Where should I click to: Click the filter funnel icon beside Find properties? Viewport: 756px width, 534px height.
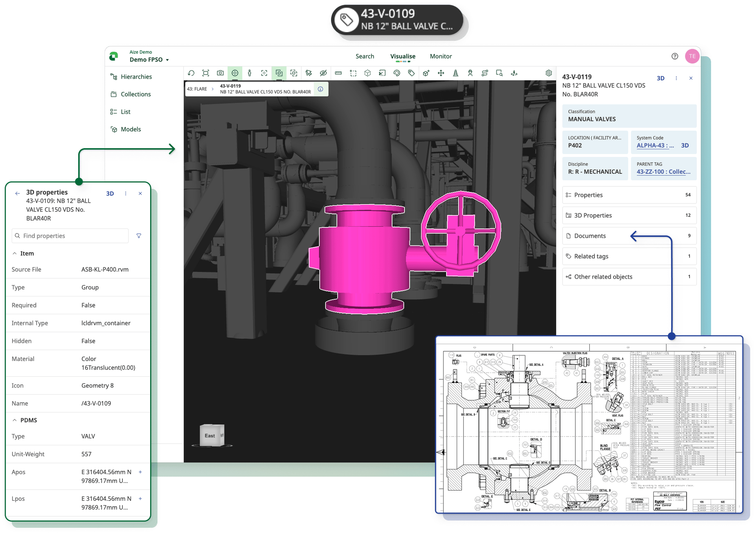click(x=139, y=236)
